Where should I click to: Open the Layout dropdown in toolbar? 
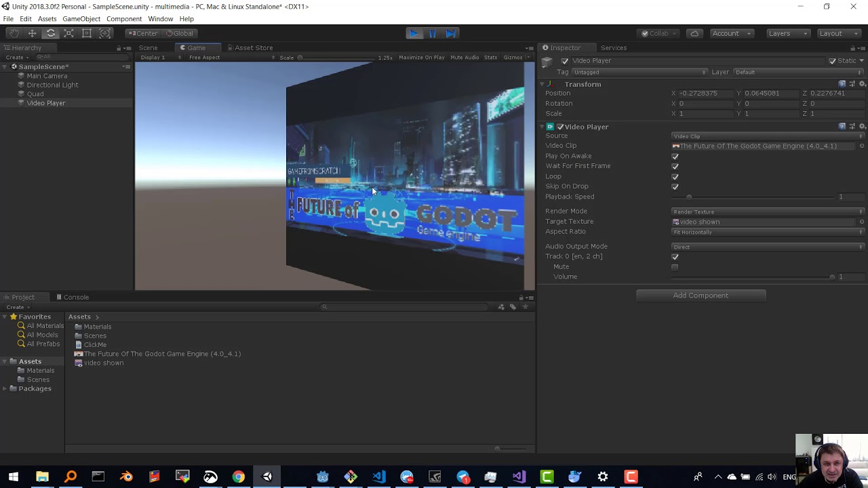pos(838,33)
